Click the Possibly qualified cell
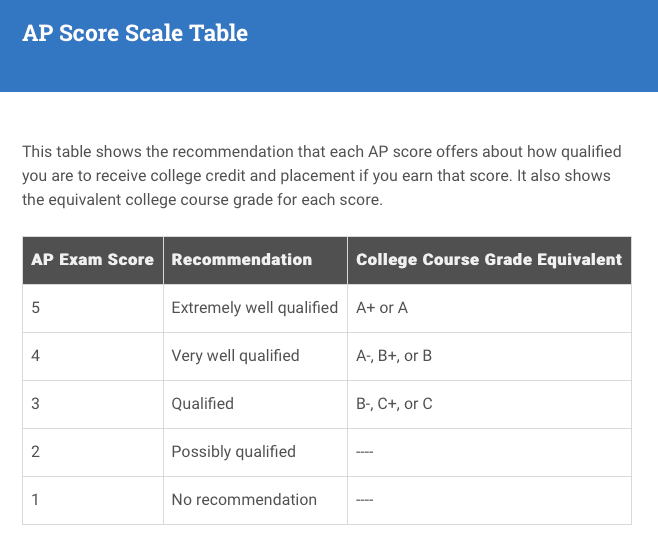This screenshot has width=658, height=544. [x=255, y=452]
